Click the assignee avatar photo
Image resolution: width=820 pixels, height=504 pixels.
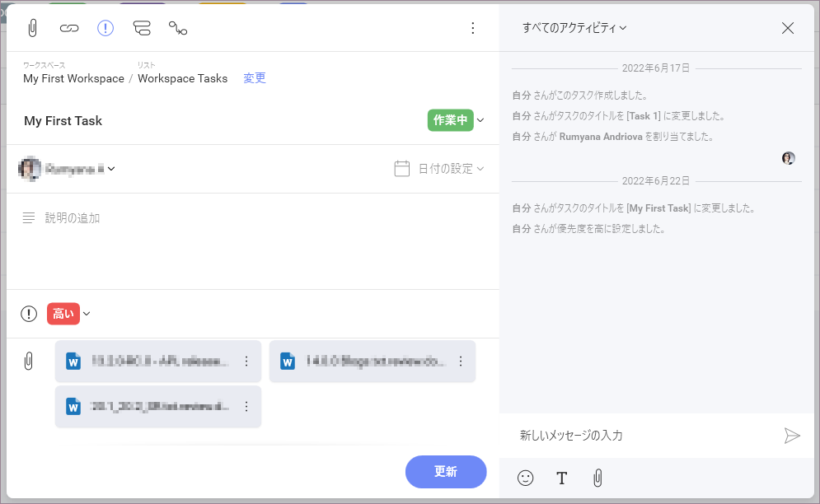point(30,168)
